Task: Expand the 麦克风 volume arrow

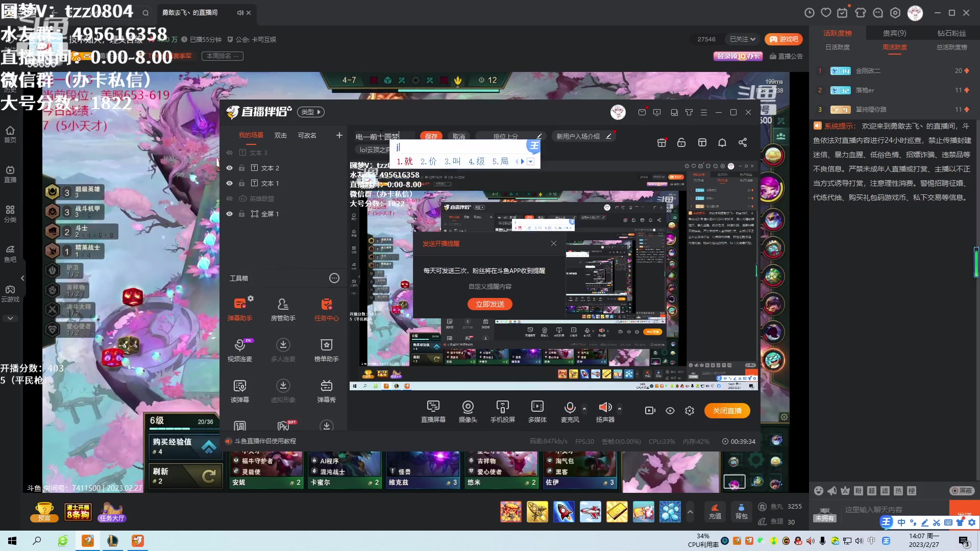Action: click(x=584, y=409)
